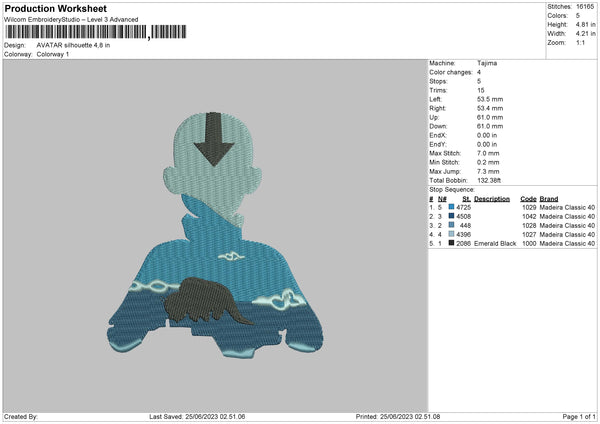Click 'Madeira Classic 40' in the 4725 row
600x424 pixels.
567,207
